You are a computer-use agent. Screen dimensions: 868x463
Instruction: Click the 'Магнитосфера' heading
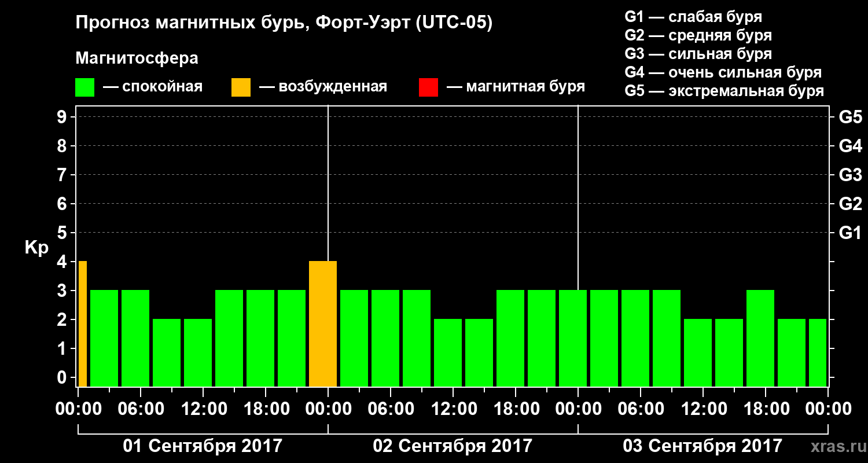[x=137, y=58]
